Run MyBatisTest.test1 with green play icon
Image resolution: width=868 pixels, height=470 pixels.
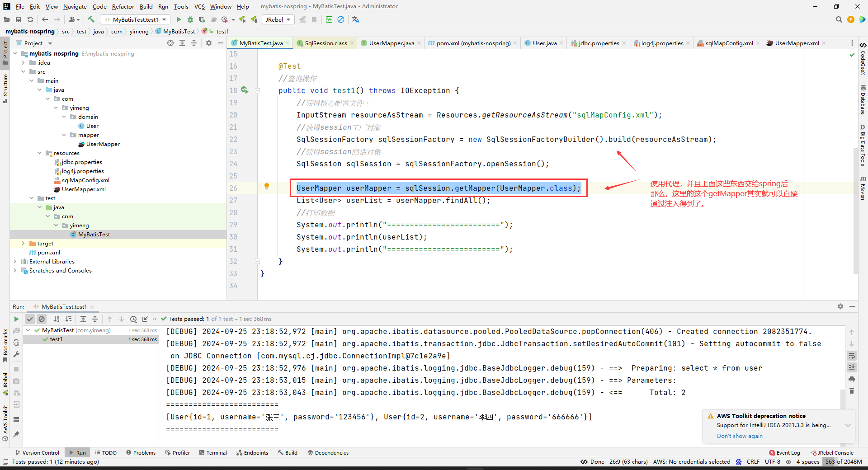coord(179,19)
